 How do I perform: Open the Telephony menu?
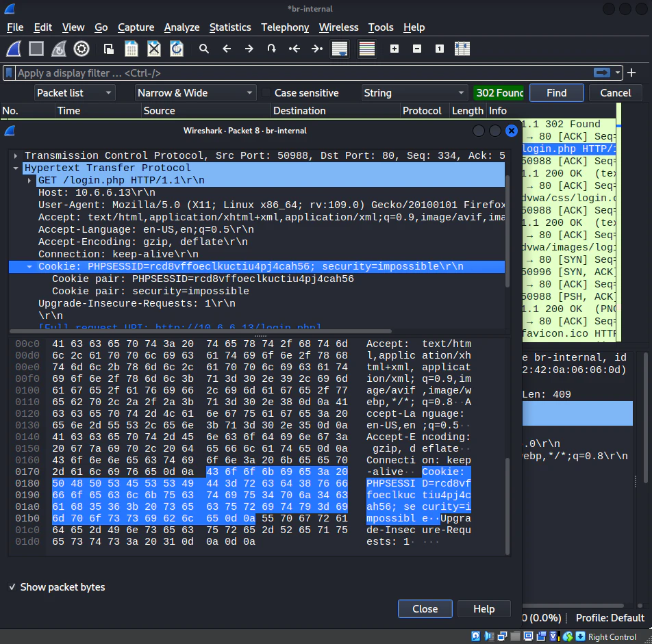click(x=285, y=27)
